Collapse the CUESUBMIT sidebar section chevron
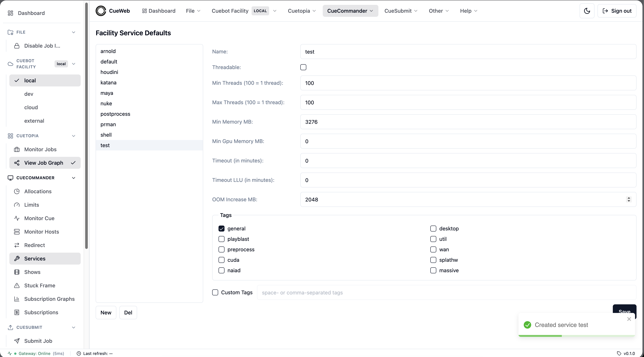 pos(74,327)
